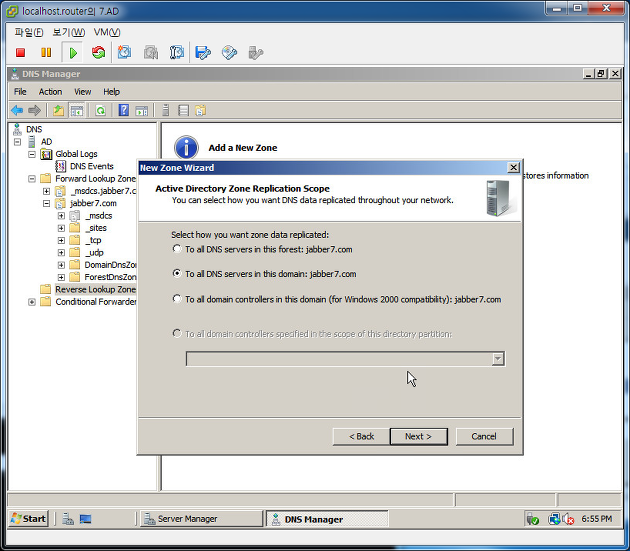Open snapshot manager icon
Screen dimensions: 630x551
(x=177, y=53)
